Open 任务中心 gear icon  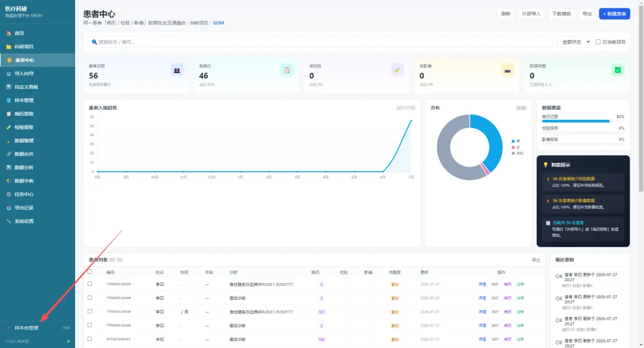click(8, 195)
